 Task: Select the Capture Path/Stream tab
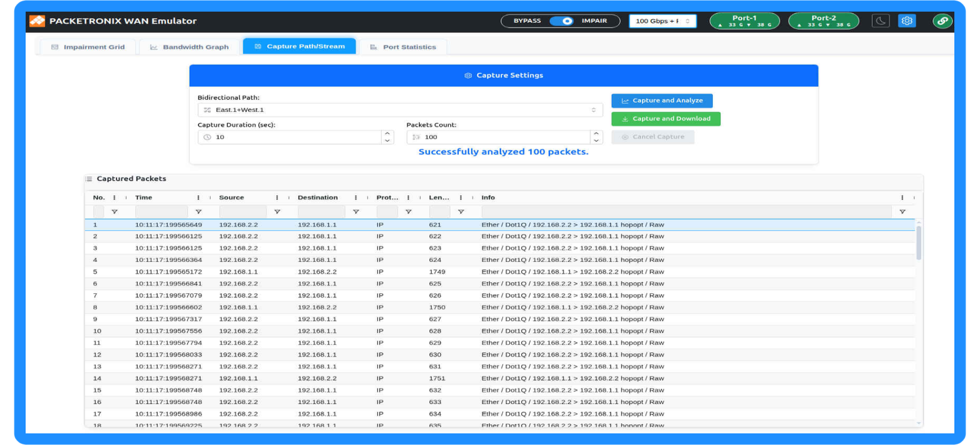click(x=300, y=47)
